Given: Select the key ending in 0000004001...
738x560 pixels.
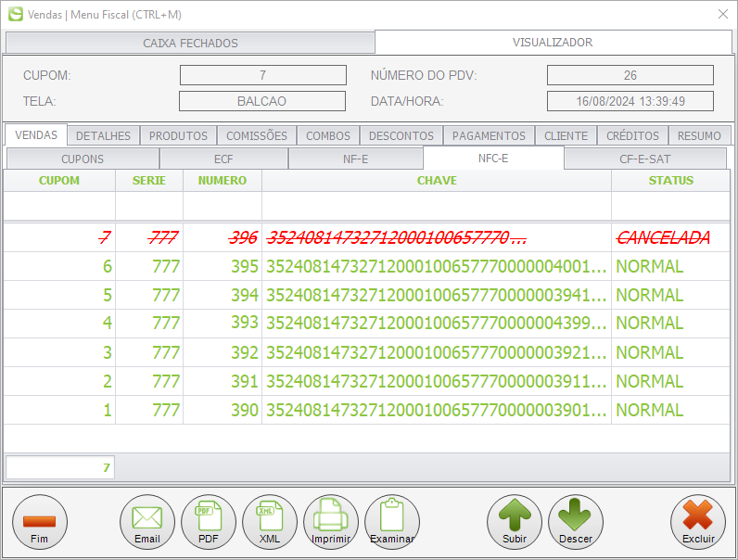Looking at the screenshot, I should [437, 266].
